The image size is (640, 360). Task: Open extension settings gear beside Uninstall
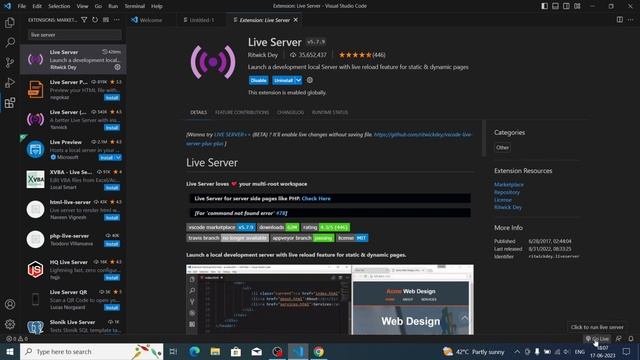coord(310,80)
